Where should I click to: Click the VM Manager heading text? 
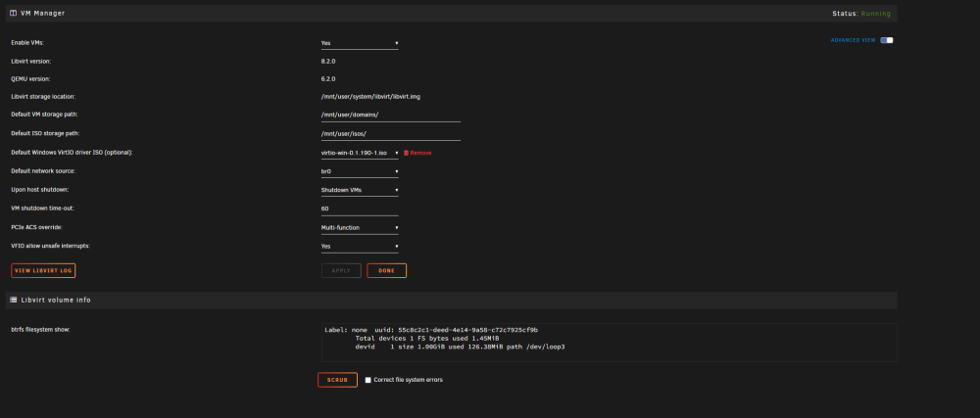coord(42,13)
